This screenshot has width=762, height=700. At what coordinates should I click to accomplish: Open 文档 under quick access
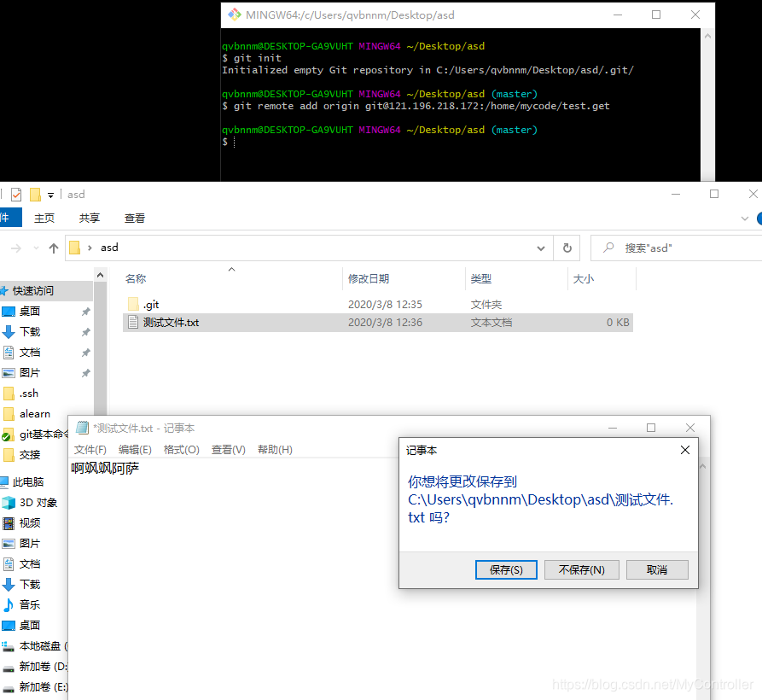pos(30,352)
